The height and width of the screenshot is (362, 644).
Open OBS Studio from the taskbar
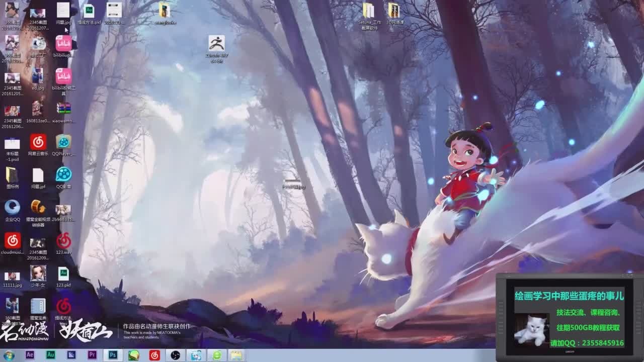coord(175,355)
